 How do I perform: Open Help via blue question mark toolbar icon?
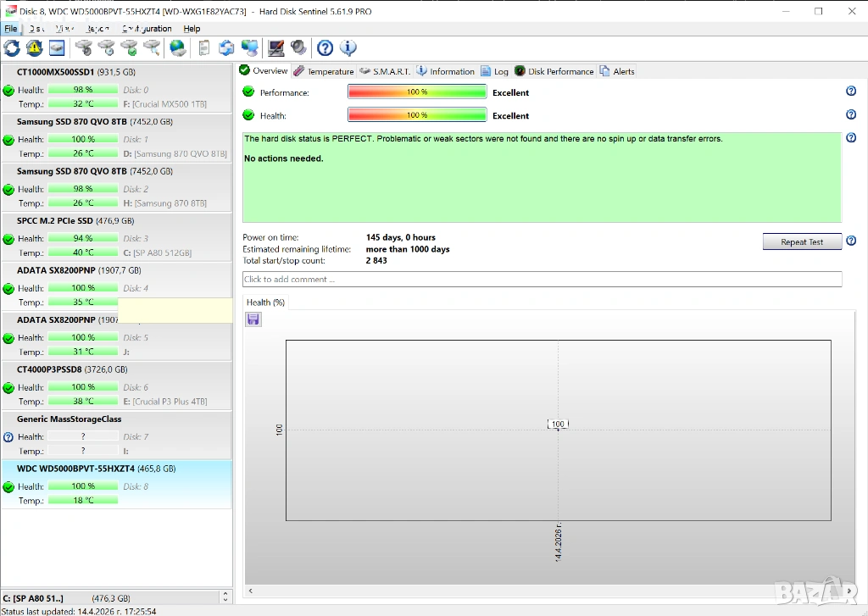coord(325,48)
